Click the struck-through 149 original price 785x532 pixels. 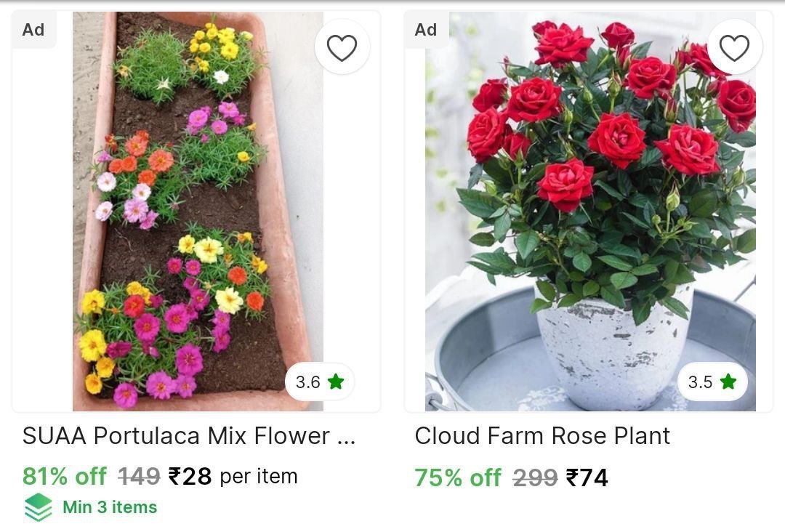tap(139, 476)
